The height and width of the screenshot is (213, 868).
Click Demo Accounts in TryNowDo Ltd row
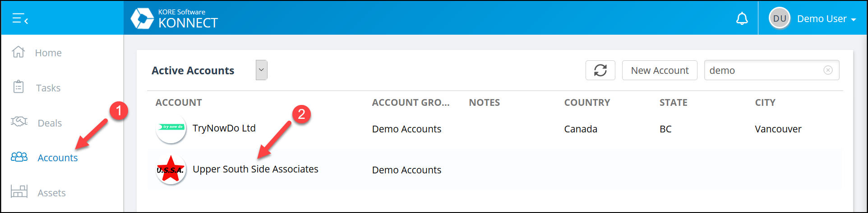406,129
